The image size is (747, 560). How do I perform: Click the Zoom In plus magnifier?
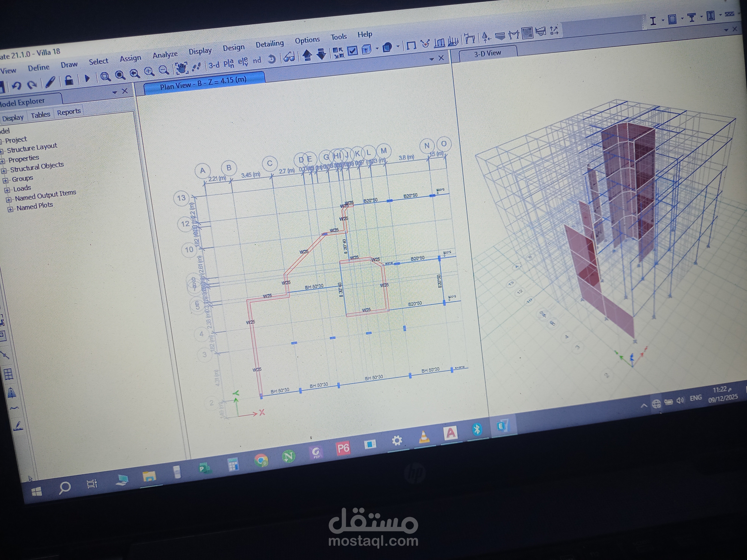[149, 71]
